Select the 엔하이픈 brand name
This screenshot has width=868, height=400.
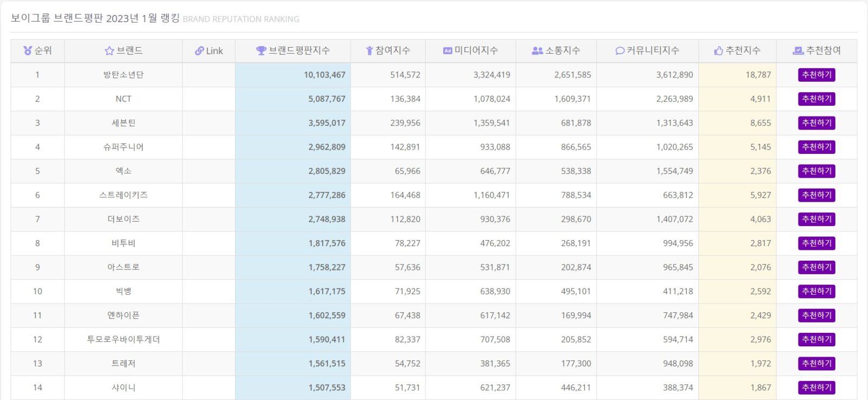coord(124,315)
